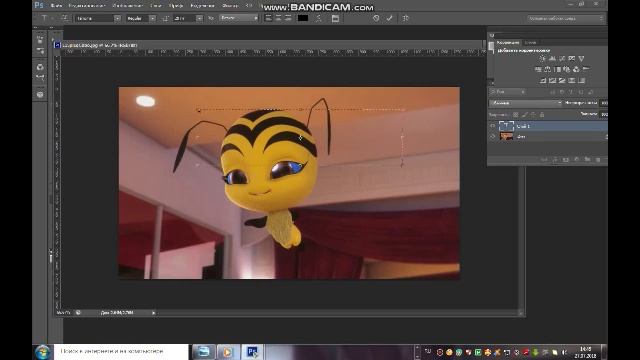Viewport: 640px width, 360px height.
Task: Add a Posterize adjustment layer
Action: click(x=552, y=80)
